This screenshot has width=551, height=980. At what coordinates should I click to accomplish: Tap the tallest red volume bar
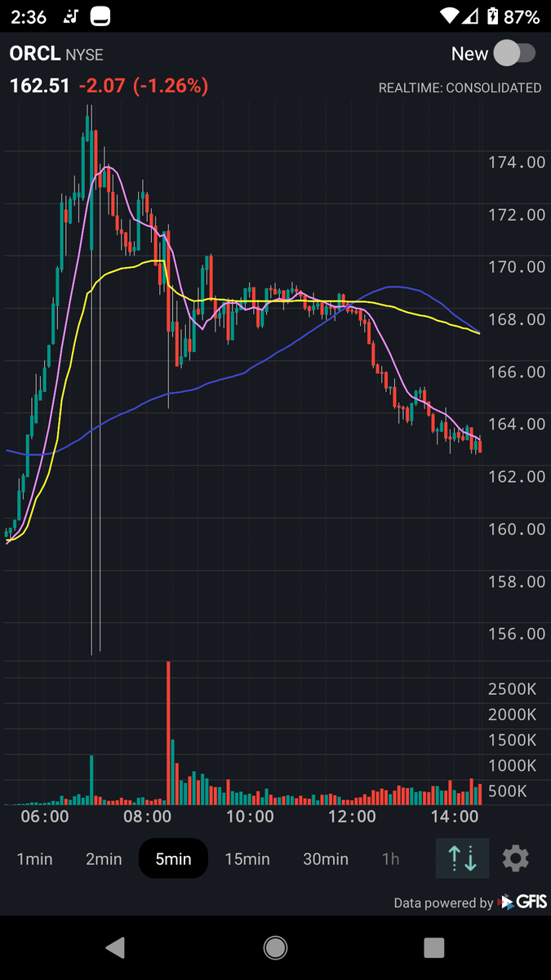(168, 733)
